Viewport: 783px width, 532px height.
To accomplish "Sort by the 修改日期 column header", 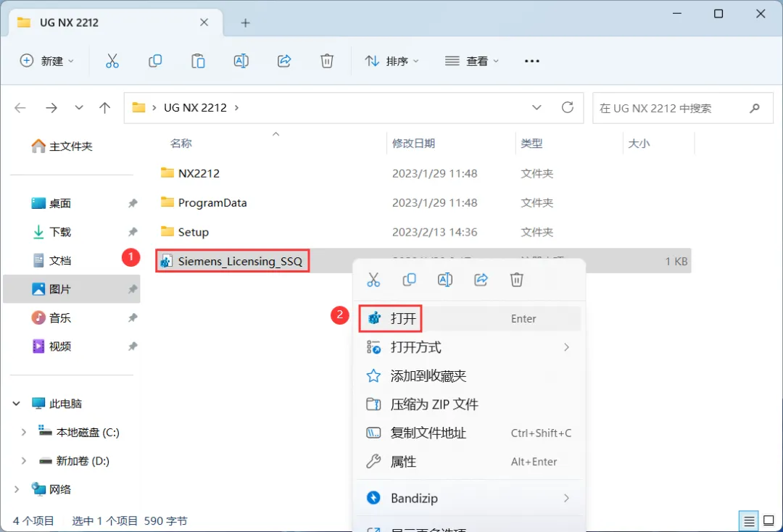I will pos(413,144).
